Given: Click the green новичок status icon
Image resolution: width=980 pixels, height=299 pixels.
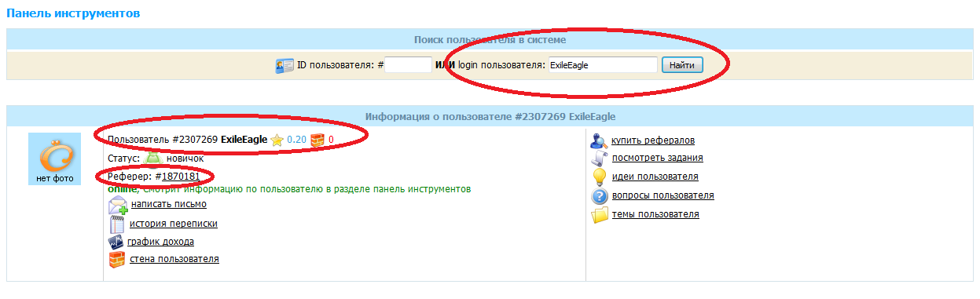Looking at the screenshot, I should [153, 158].
